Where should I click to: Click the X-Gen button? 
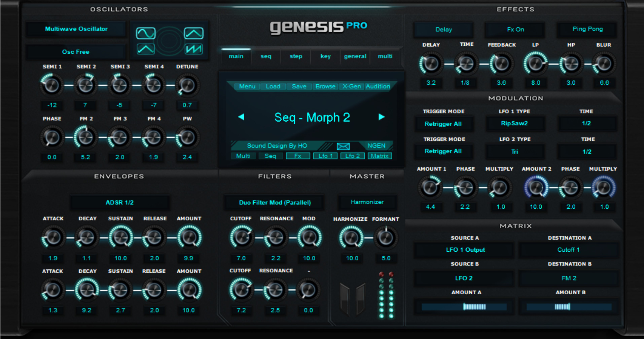tap(352, 87)
